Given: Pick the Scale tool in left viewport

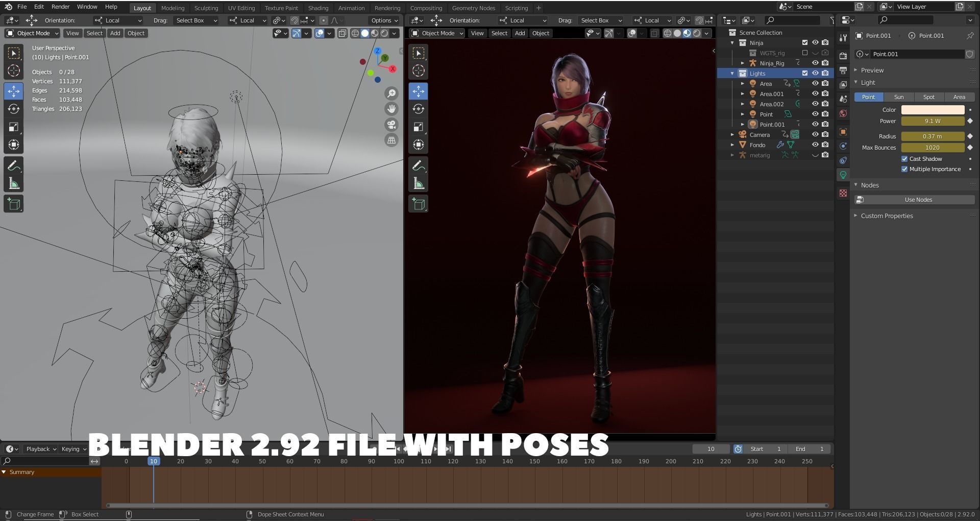Looking at the screenshot, I should (x=14, y=127).
